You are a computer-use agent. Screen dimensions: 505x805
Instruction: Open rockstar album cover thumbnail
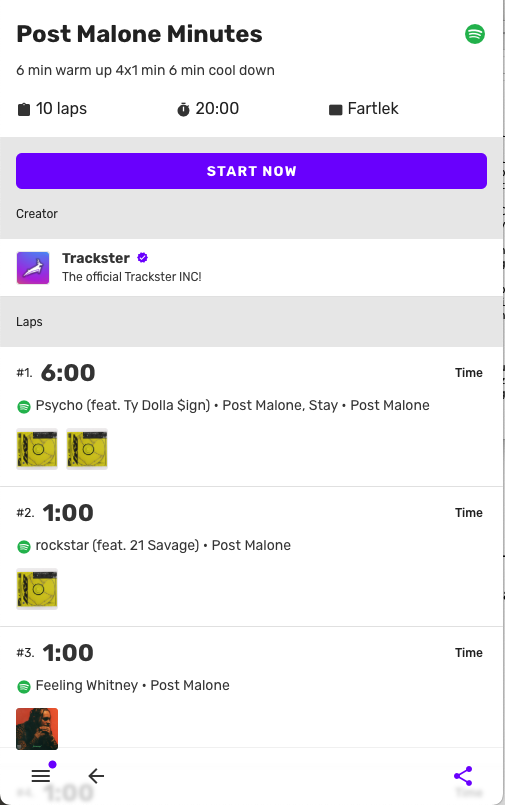tap(37, 589)
